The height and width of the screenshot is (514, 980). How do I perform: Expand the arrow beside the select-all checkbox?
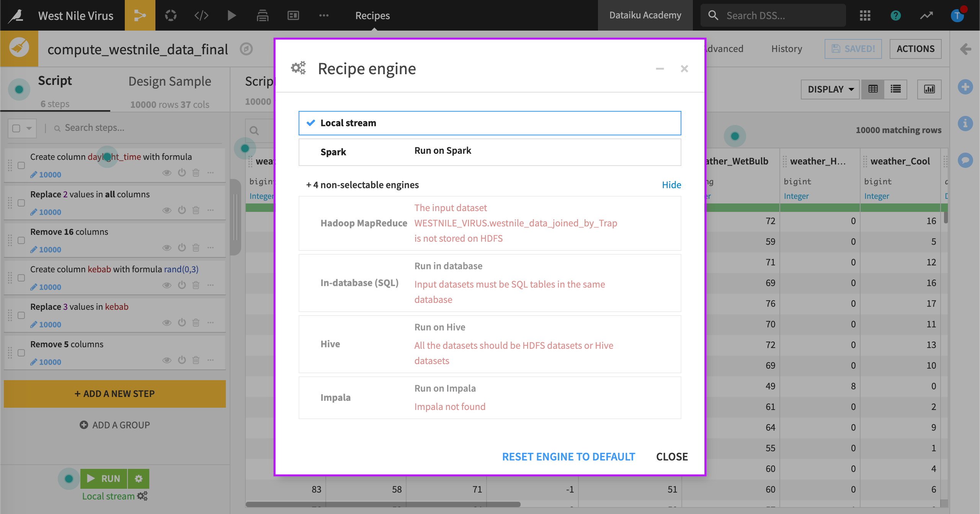click(29, 128)
